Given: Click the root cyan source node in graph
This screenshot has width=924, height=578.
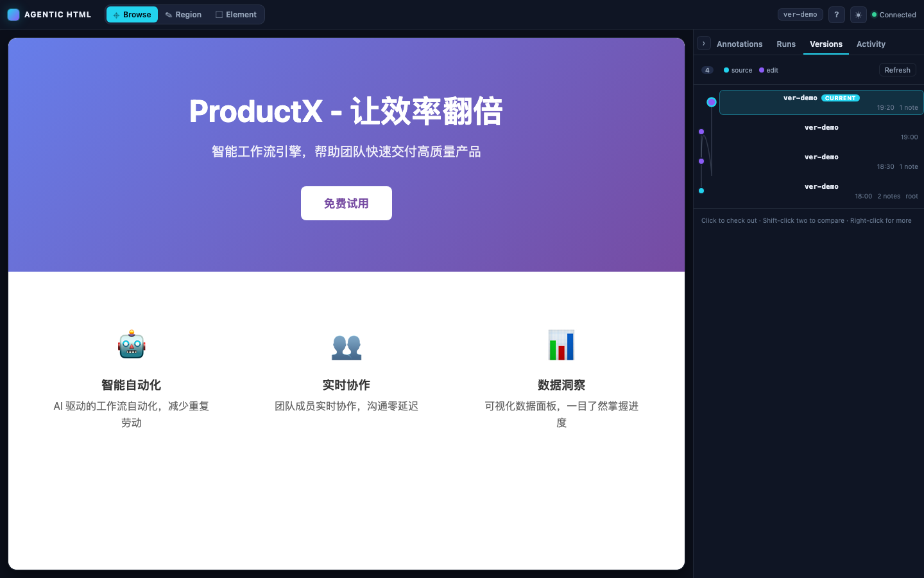Looking at the screenshot, I should [701, 191].
